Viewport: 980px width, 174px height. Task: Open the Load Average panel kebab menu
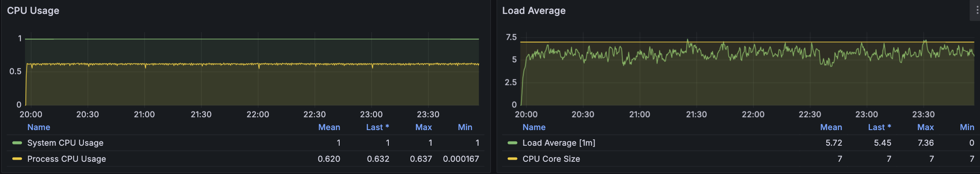[x=977, y=11]
